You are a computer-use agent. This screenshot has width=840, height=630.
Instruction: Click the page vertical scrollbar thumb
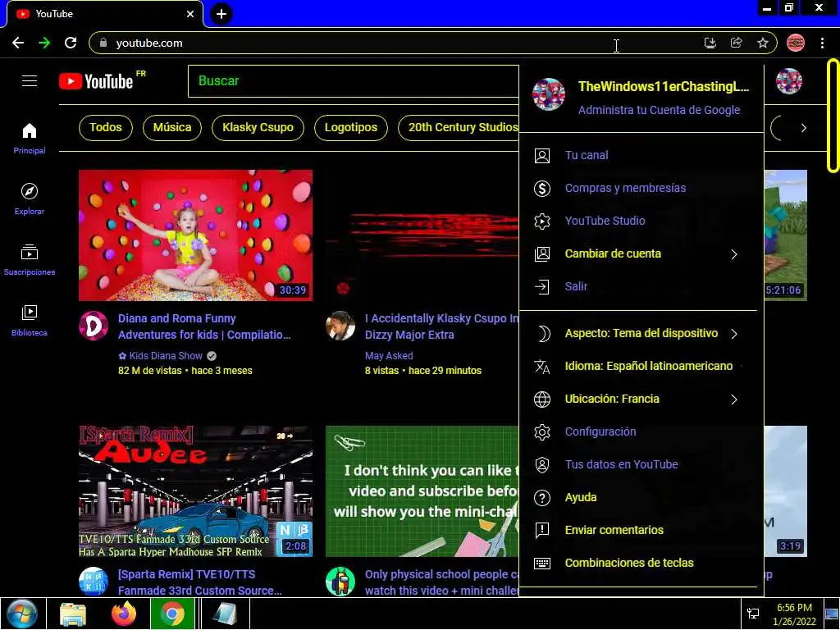tap(833, 116)
